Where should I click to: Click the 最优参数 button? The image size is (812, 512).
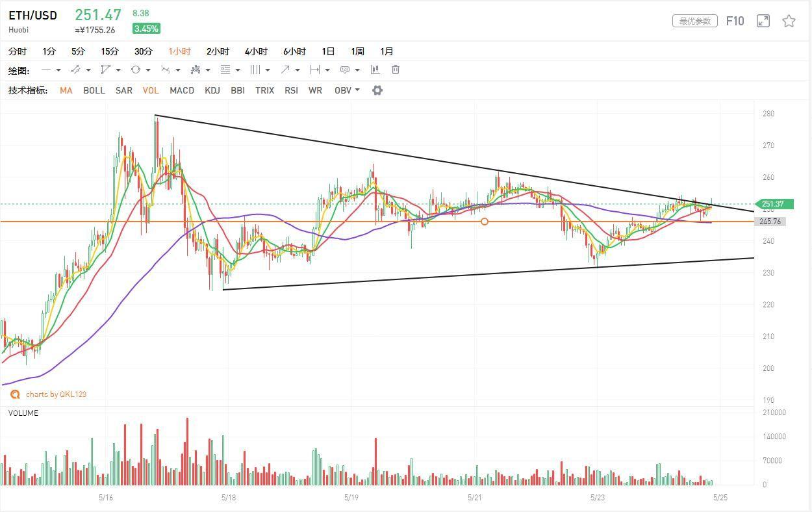coord(695,21)
